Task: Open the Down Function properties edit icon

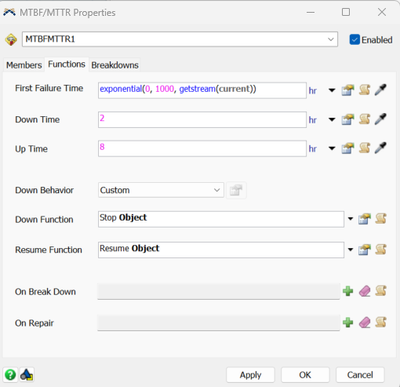Action: tap(364, 219)
